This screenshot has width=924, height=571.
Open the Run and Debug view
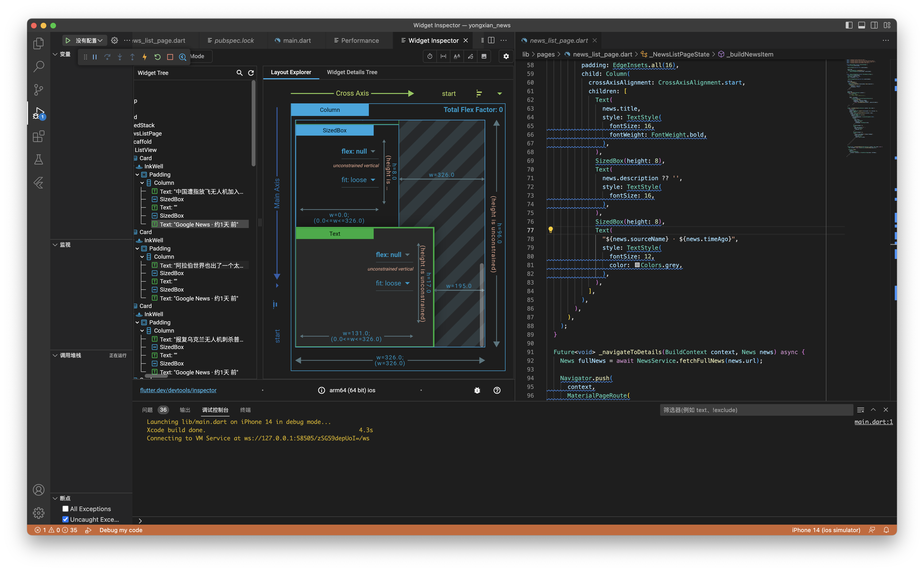click(x=38, y=113)
